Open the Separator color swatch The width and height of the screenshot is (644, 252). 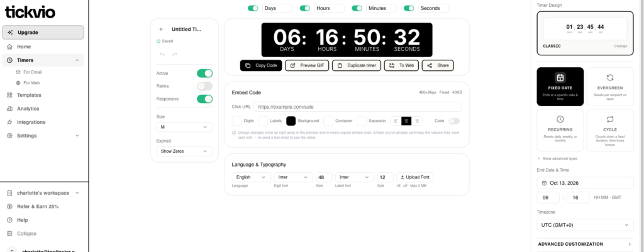tap(362, 121)
